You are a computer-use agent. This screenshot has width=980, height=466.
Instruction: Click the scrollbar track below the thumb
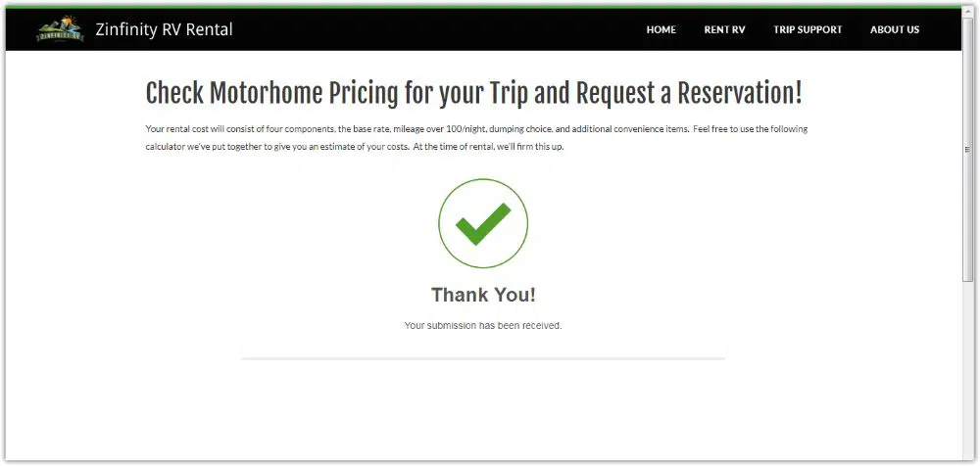click(967, 372)
